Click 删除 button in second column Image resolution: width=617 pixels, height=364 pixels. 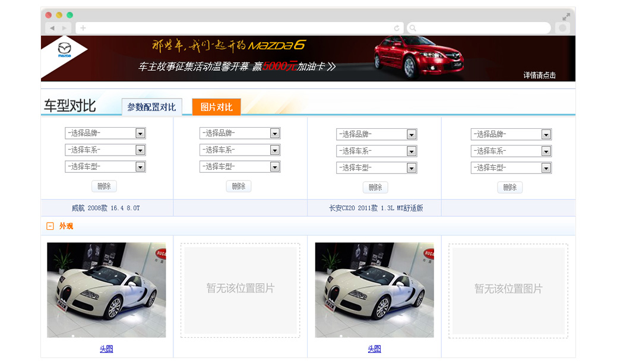[239, 186]
